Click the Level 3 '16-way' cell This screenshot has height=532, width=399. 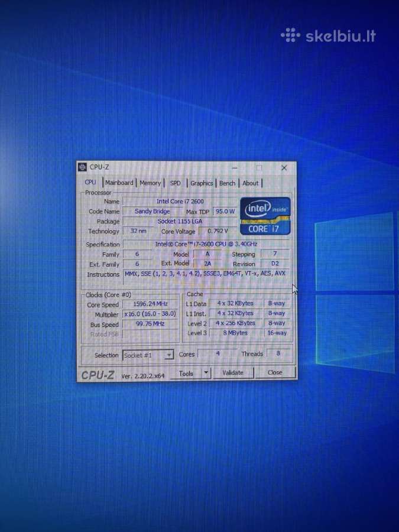[x=277, y=333]
